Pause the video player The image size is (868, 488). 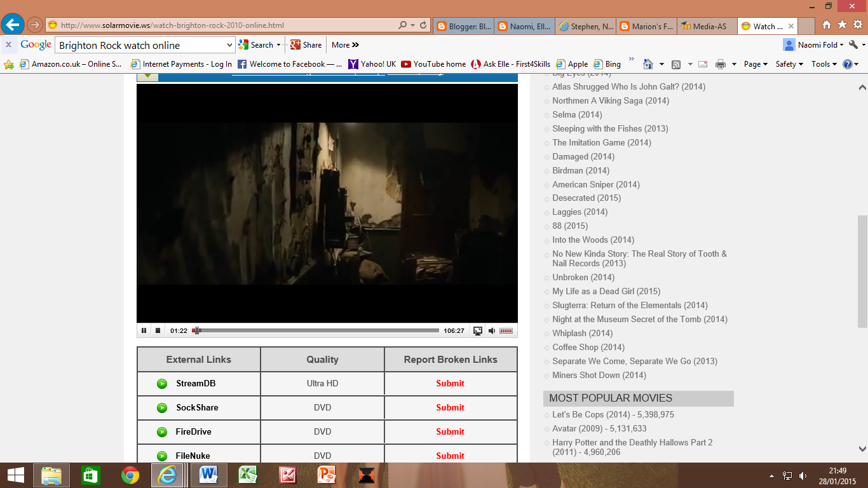coord(144,330)
